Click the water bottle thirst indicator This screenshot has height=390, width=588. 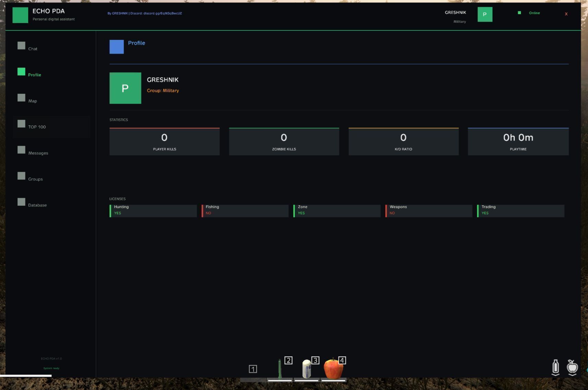tap(556, 367)
